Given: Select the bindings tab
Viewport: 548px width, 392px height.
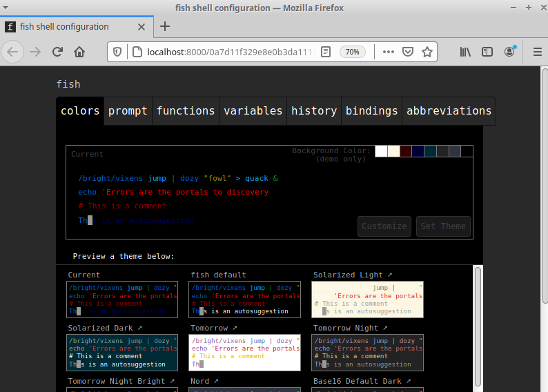Looking at the screenshot, I should pyautogui.click(x=371, y=110).
